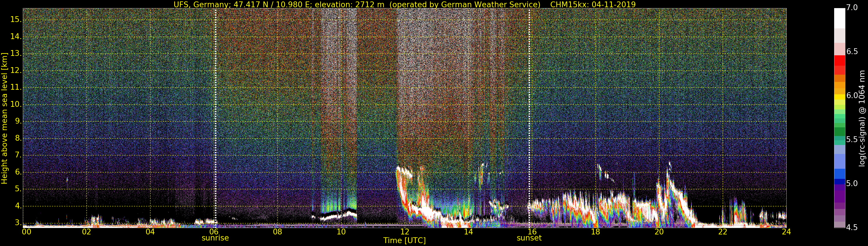Select the white dotted sunset marker line
868x246 pixels.
point(529,118)
